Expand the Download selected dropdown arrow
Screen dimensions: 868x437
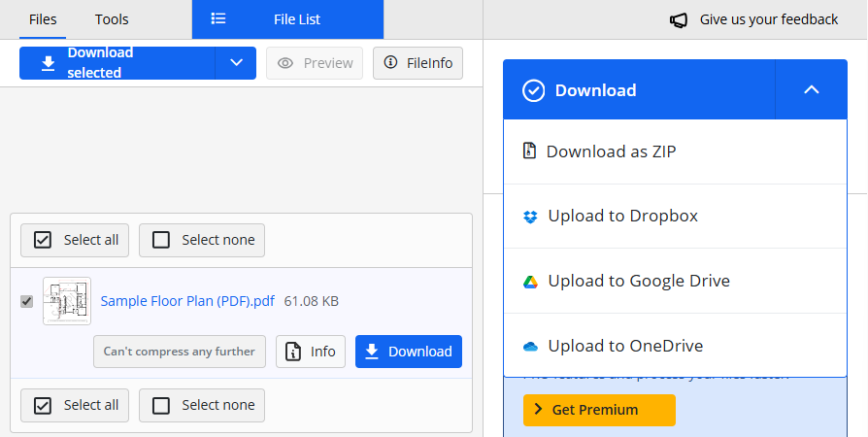[x=236, y=63]
